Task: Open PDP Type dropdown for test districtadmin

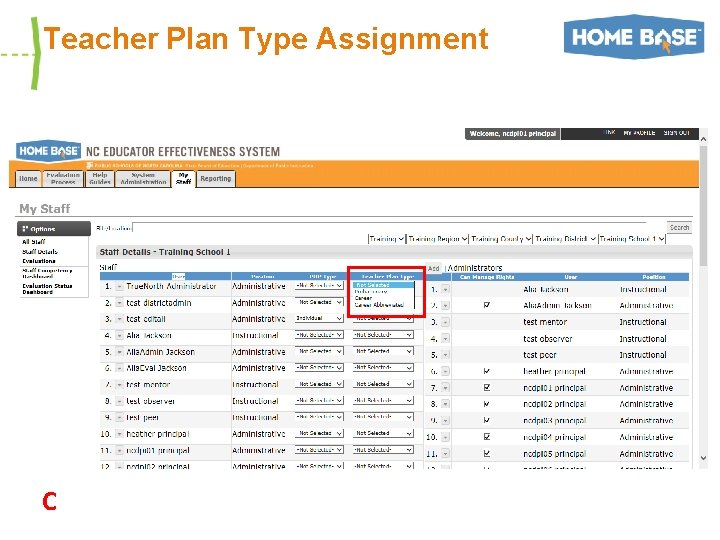Action: click(319, 302)
